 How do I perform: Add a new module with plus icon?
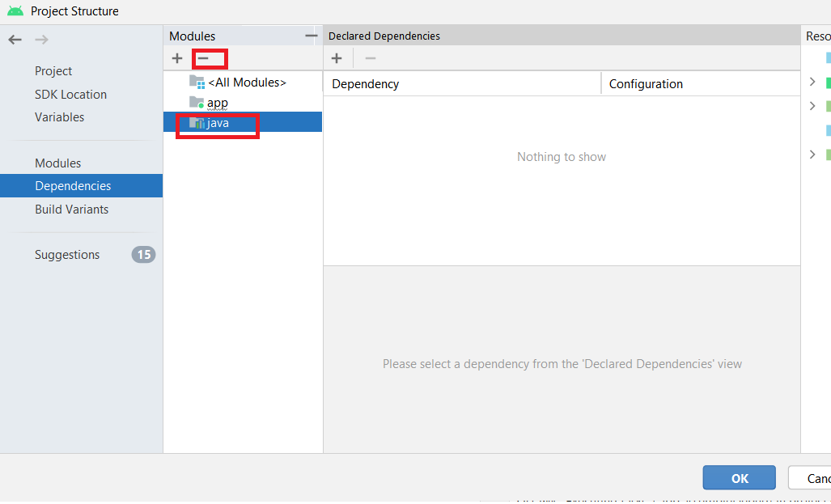coord(177,58)
